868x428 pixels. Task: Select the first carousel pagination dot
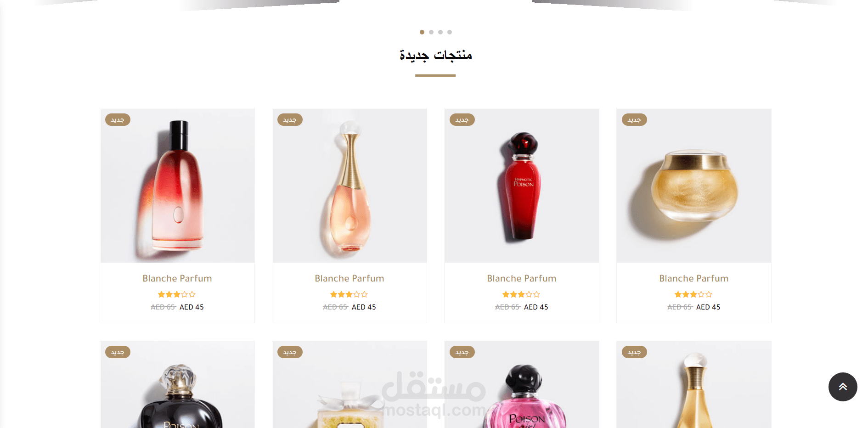click(422, 32)
